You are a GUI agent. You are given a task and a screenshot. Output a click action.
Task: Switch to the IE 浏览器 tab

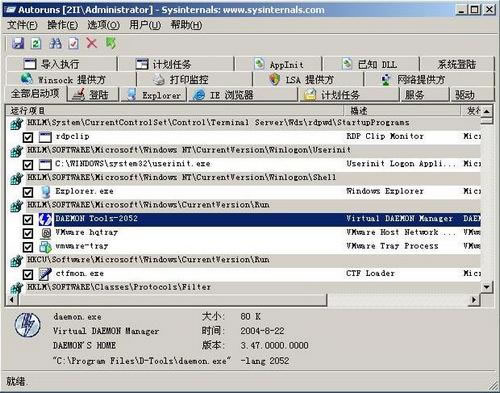[243, 95]
